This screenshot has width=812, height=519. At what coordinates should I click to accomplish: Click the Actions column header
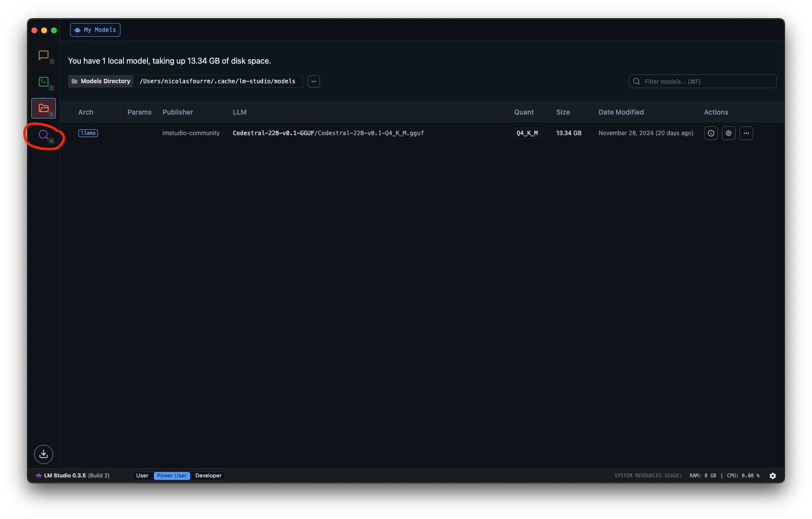point(716,112)
